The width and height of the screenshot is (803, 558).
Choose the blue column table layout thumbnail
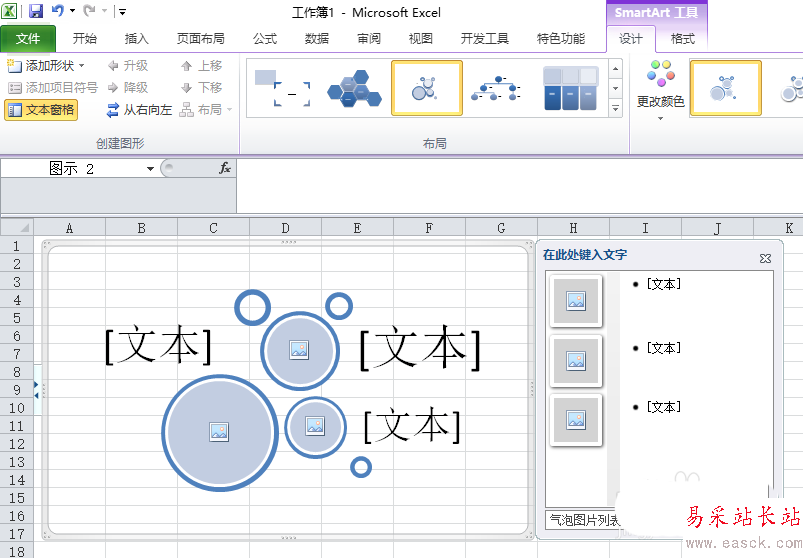pyautogui.click(x=570, y=88)
